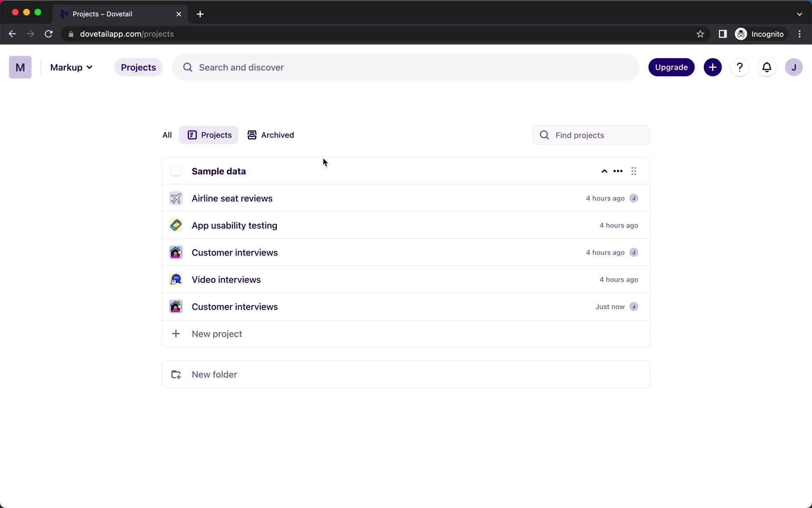Click the New project button

point(216,333)
